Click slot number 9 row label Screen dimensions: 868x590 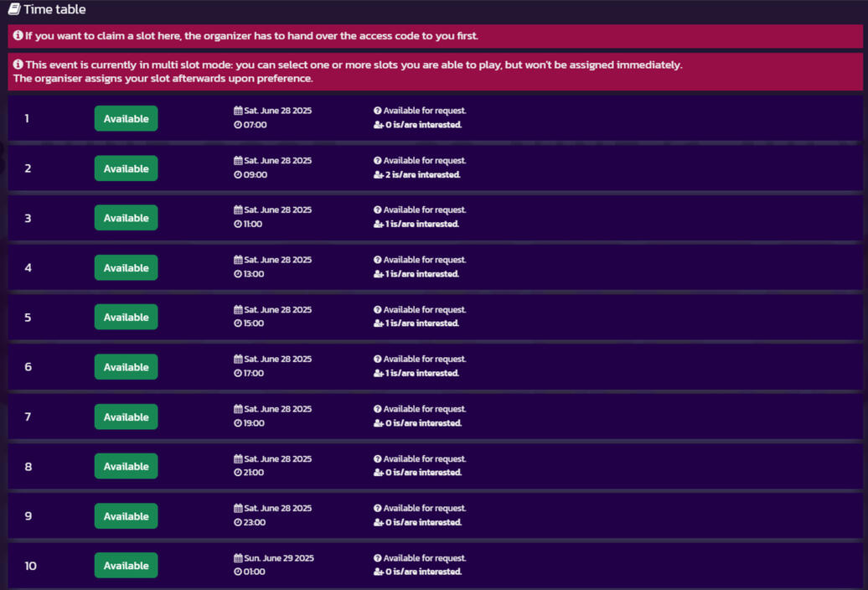28,516
